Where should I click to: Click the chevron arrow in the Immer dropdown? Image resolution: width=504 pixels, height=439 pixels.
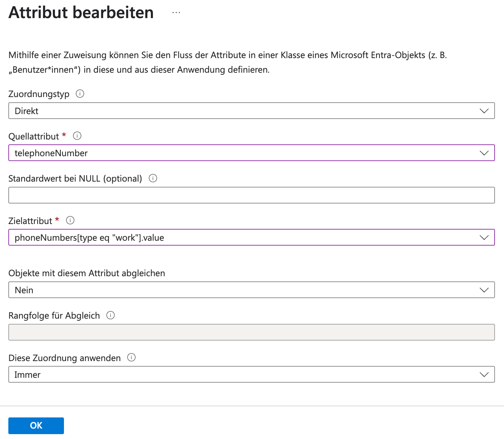tap(484, 375)
